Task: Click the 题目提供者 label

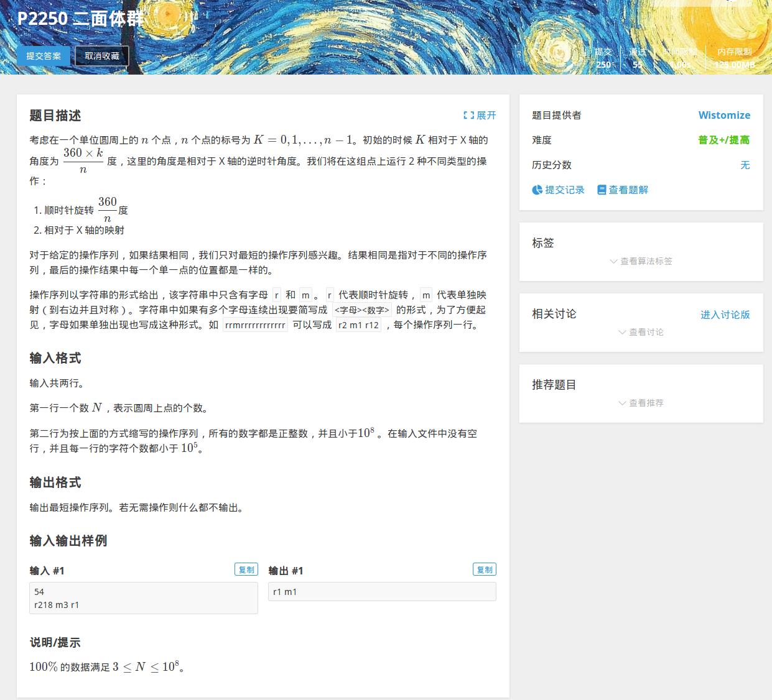Action: tap(557, 115)
